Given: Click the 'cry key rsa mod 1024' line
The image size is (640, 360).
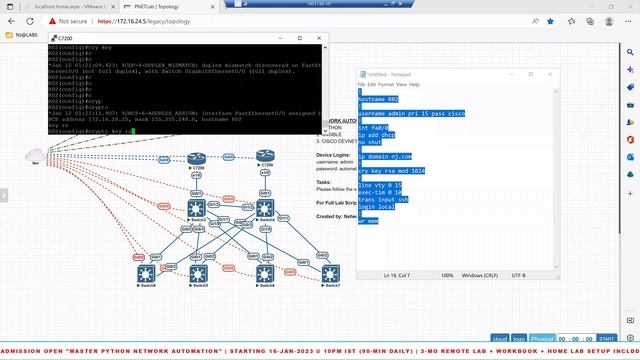Looking at the screenshot, I should (391, 171).
